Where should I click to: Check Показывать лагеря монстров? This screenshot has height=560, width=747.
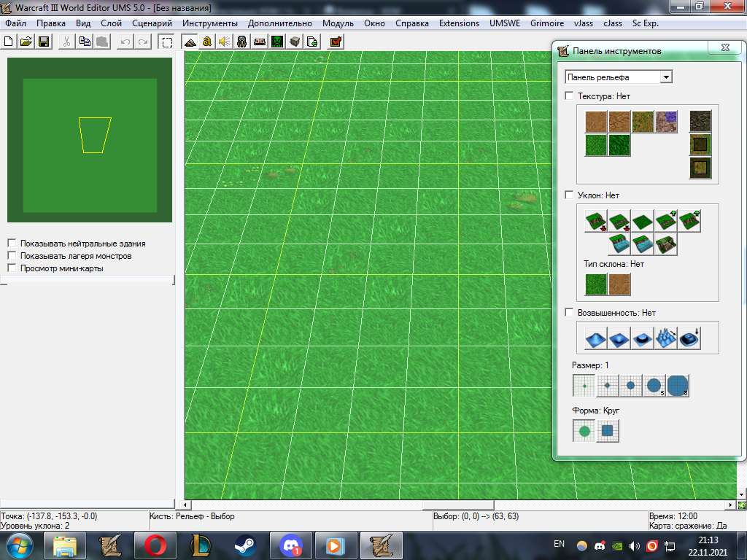coord(12,255)
